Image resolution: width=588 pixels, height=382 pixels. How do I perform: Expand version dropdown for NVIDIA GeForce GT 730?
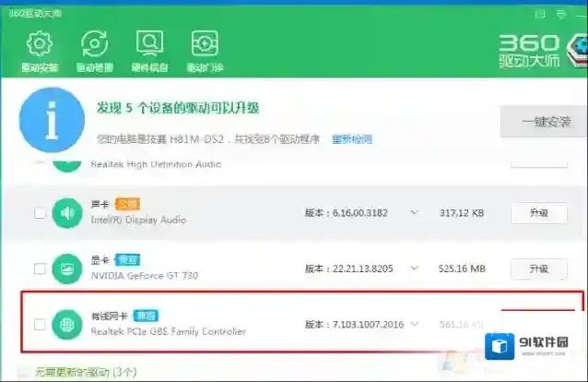(x=415, y=269)
